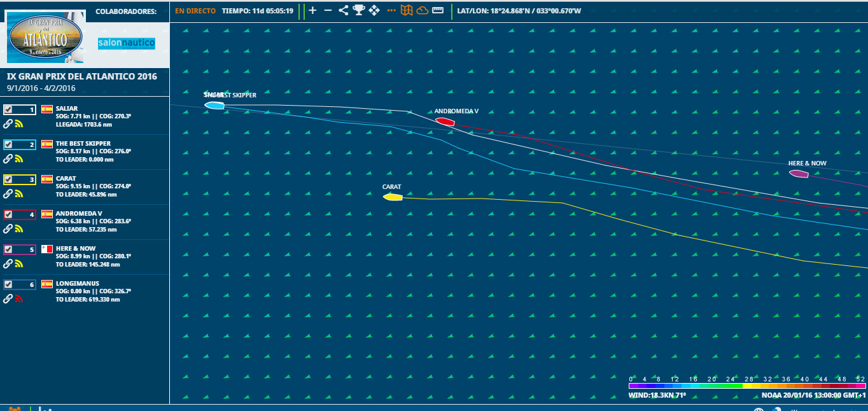Screen dimensions: 868x411
Task: Open the orange three-dots options icon
Action: 391,10
